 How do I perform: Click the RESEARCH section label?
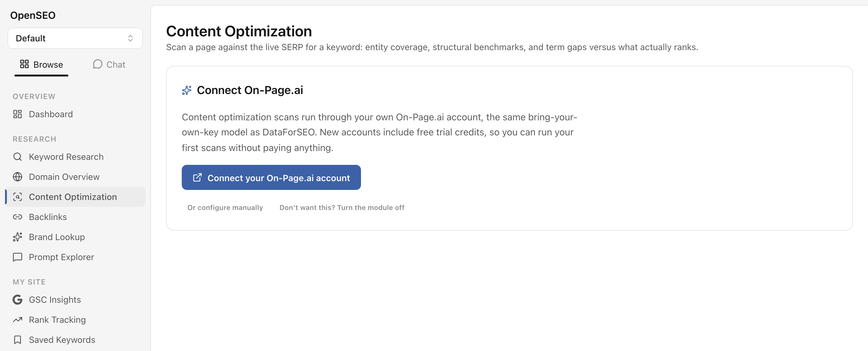tap(34, 139)
